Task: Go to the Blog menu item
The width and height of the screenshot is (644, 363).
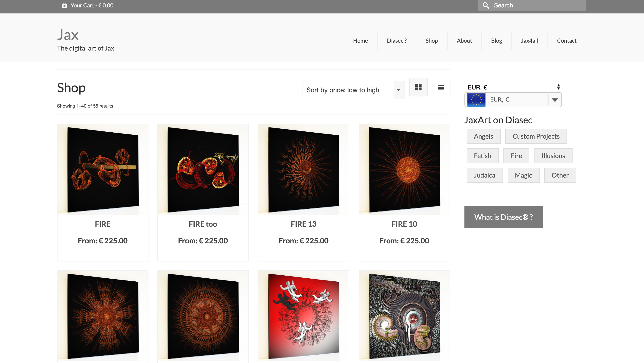Action: (496, 41)
